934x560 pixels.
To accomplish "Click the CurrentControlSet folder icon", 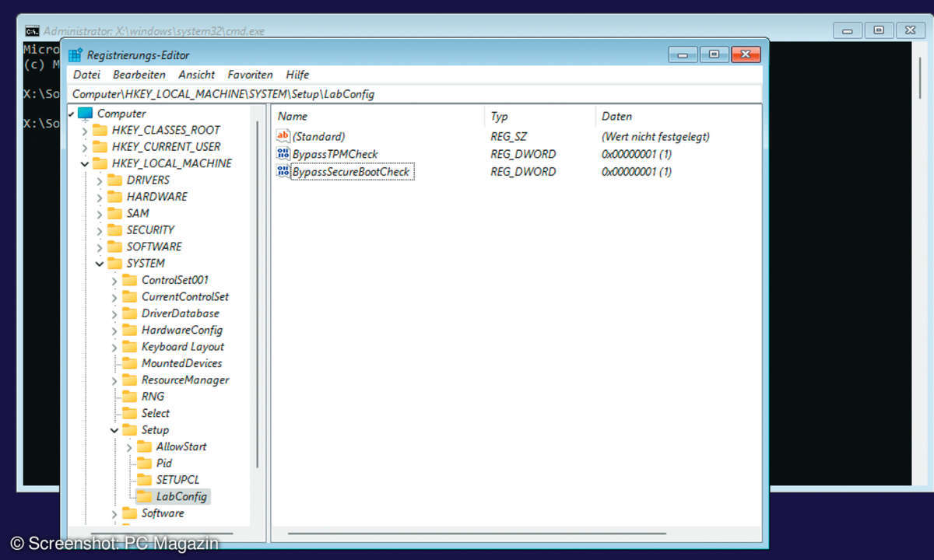I will 129,296.
